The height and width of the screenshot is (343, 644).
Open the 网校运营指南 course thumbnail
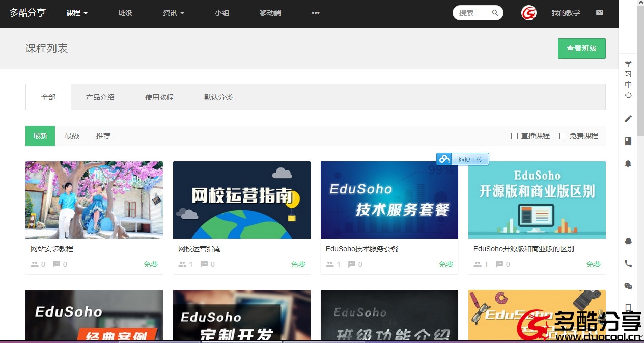242,200
